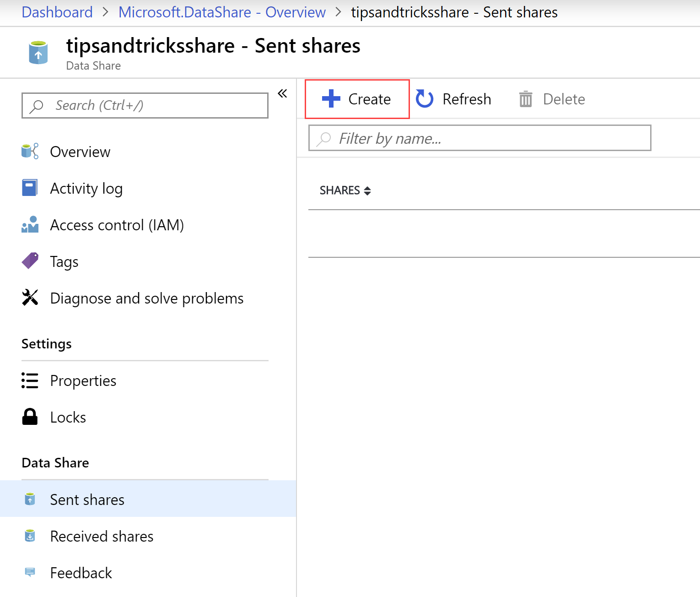Click the Diagnose and solve problems wrench icon

click(x=30, y=298)
